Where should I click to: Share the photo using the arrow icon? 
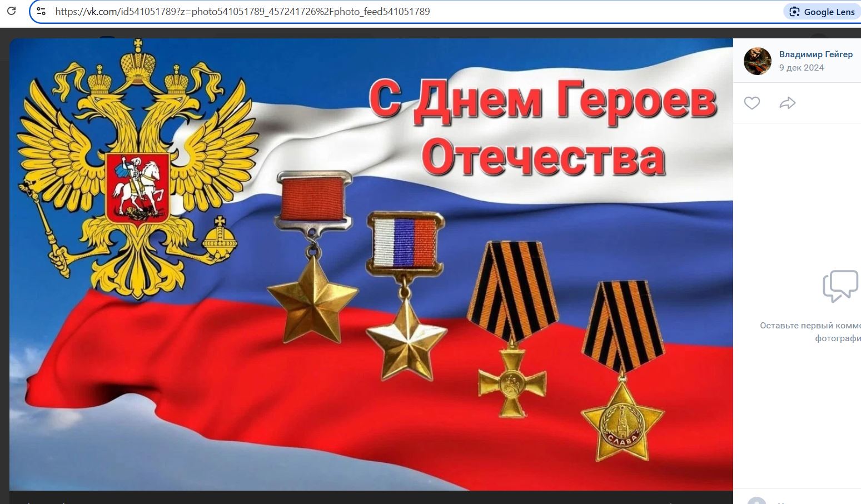coord(788,103)
